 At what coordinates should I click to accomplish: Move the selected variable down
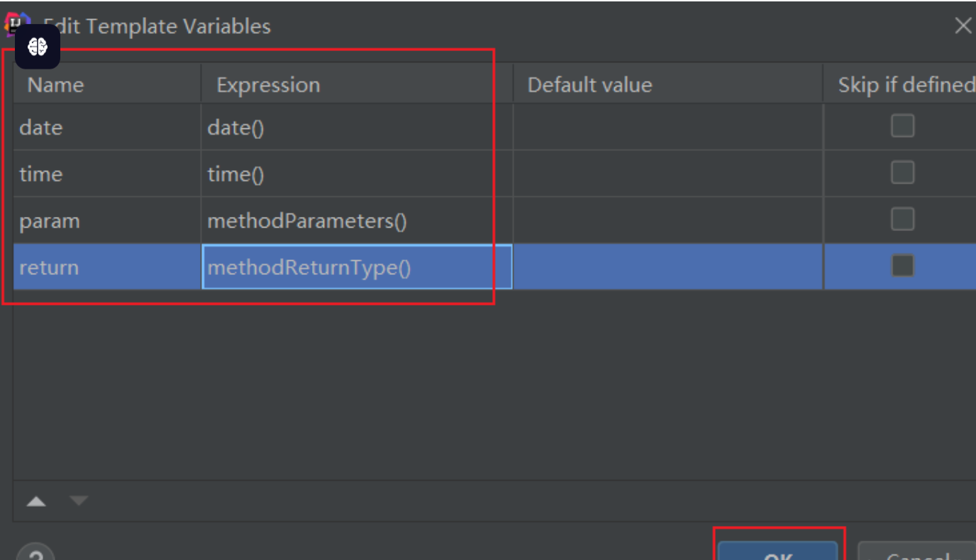coord(79,501)
